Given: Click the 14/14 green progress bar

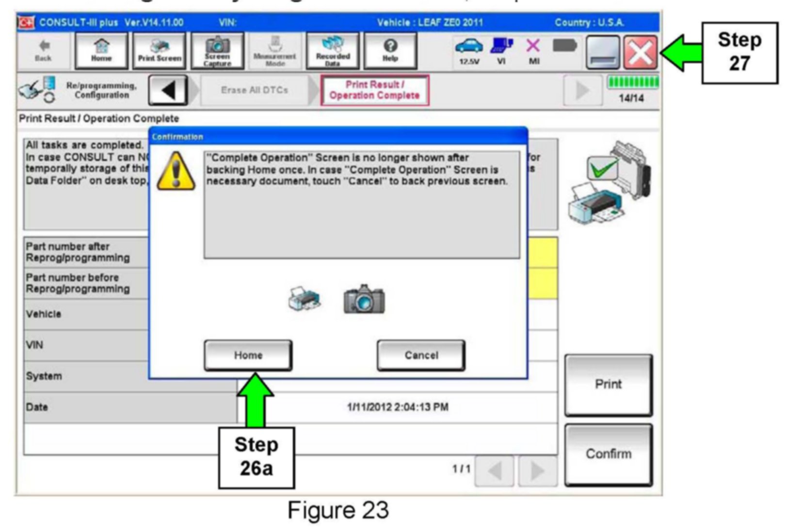Looking at the screenshot, I should pos(633,82).
